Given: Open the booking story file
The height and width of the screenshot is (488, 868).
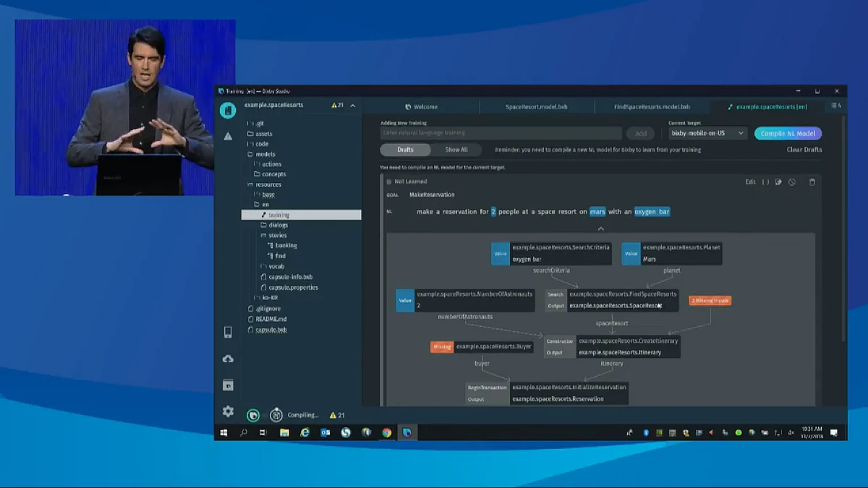Looking at the screenshot, I should tap(283, 246).
